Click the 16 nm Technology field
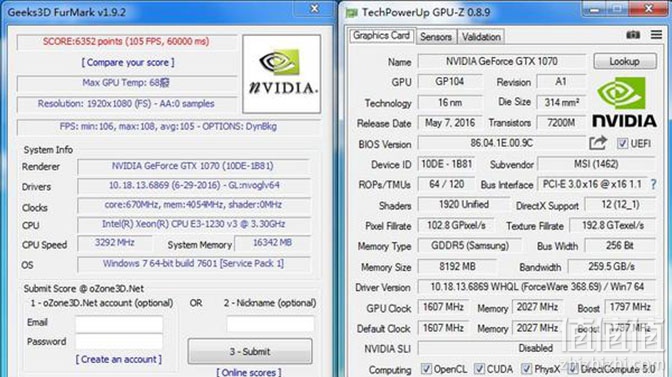 450,102
